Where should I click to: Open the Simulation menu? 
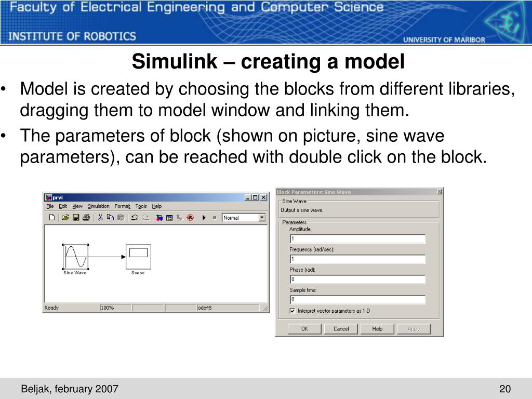point(98,206)
